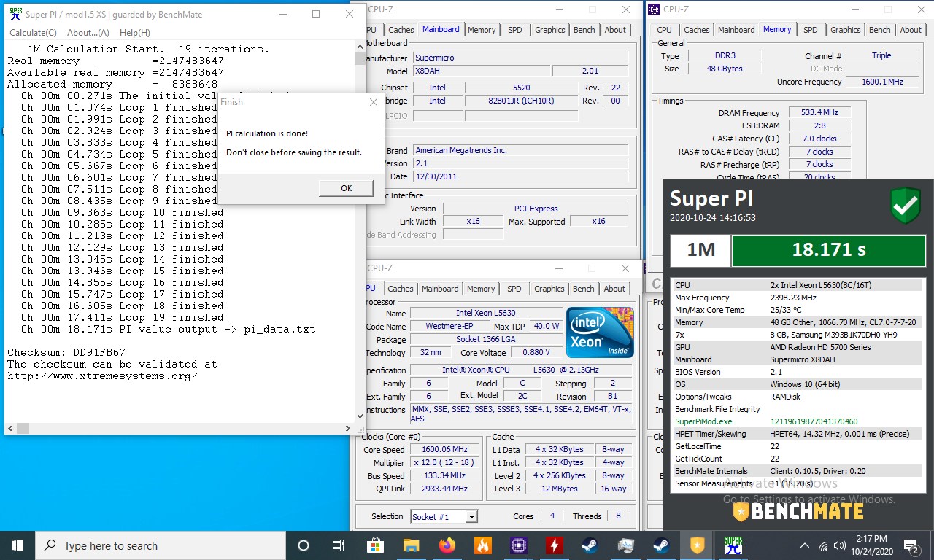Click the 1M label in BenchMate

pyautogui.click(x=700, y=250)
